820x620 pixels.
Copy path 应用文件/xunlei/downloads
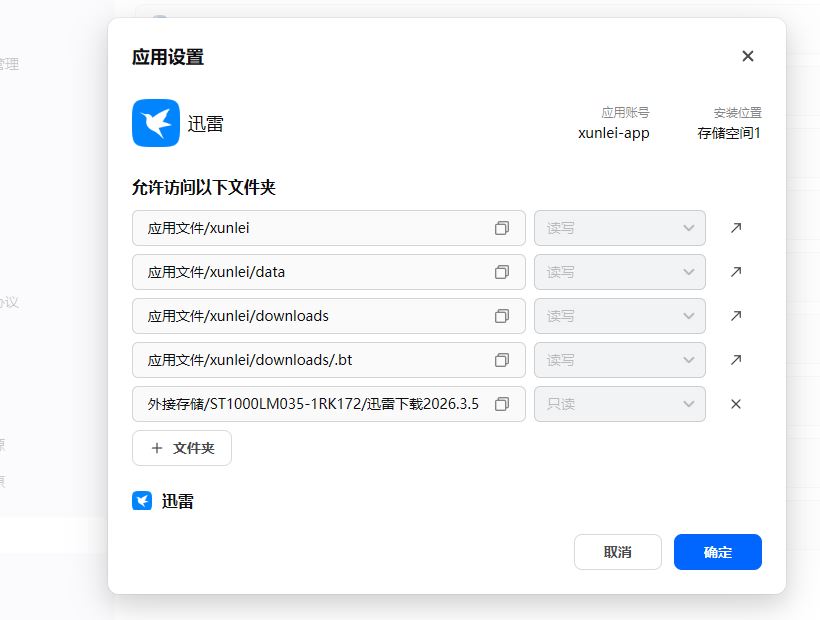[502, 316]
